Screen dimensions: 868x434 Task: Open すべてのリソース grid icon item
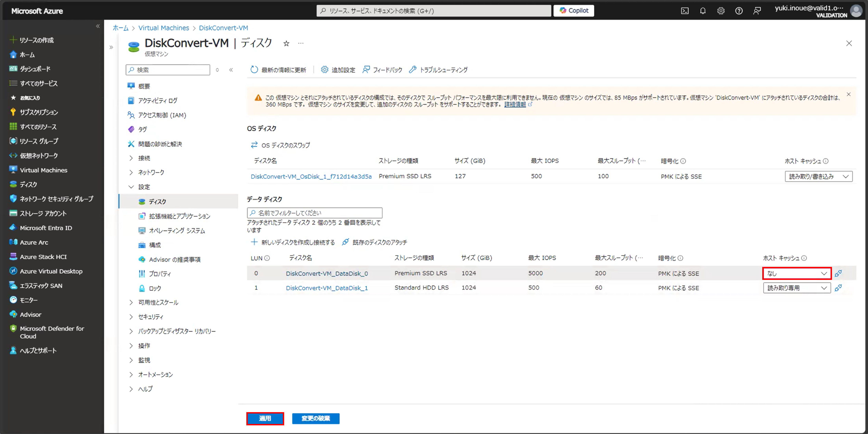33,127
